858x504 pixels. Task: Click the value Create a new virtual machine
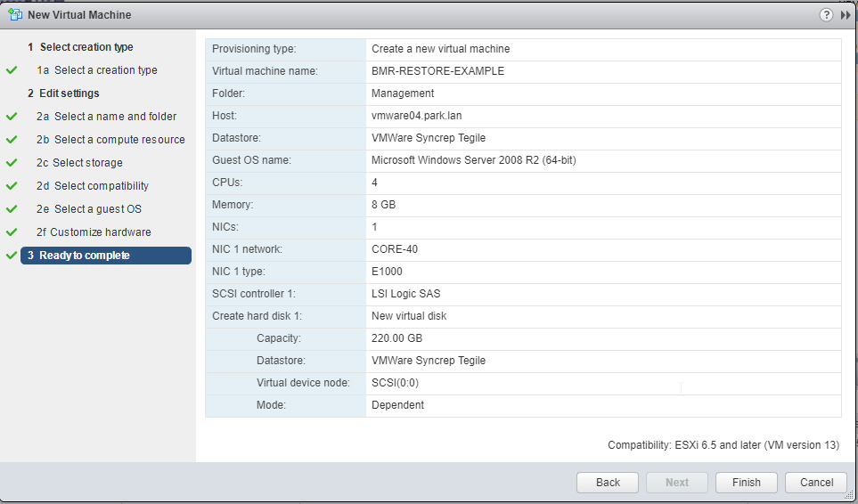pyautogui.click(x=440, y=49)
